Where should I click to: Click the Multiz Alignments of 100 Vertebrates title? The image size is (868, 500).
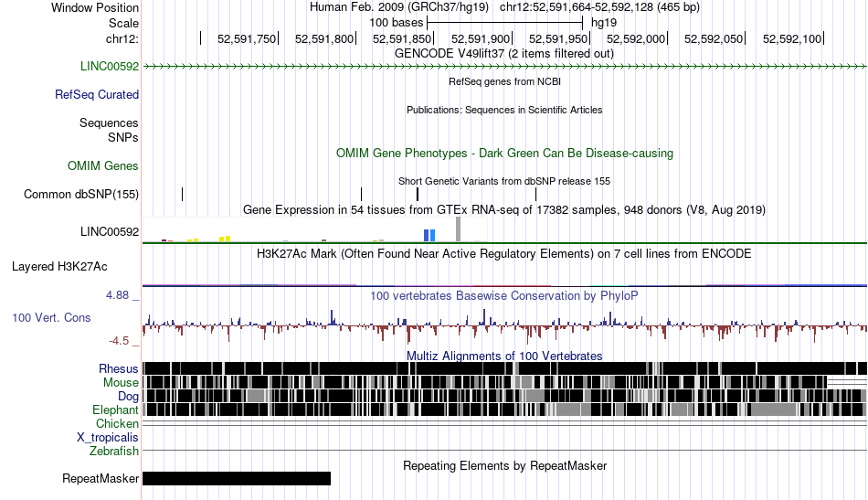(504, 356)
